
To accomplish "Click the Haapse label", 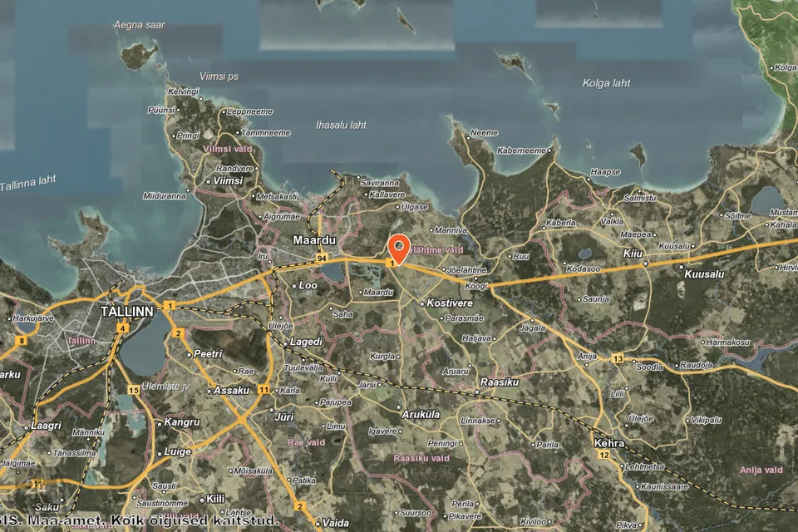I will (x=606, y=172).
